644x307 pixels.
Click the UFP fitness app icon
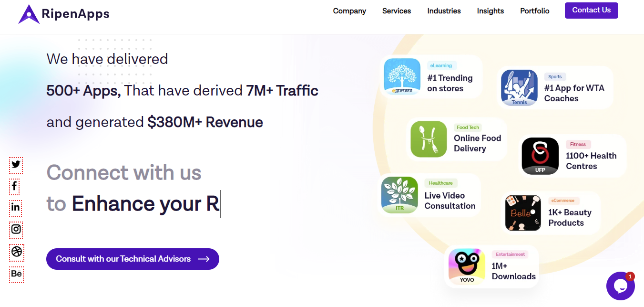pyautogui.click(x=540, y=156)
